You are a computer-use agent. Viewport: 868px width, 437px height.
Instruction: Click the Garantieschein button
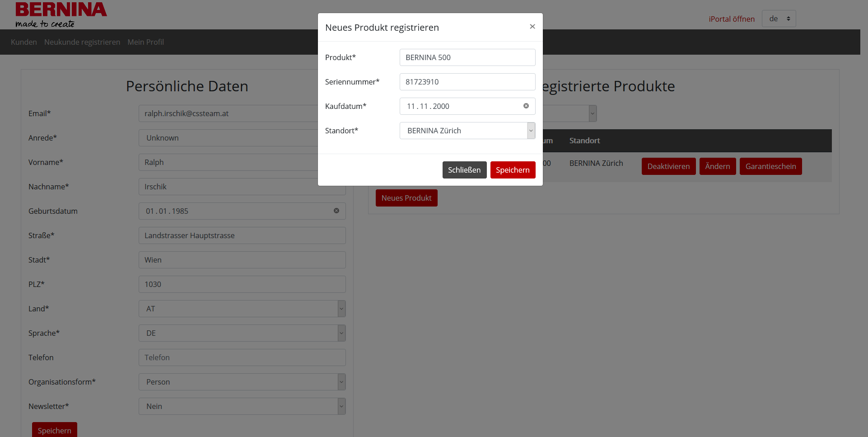click(x=770, y=166)
